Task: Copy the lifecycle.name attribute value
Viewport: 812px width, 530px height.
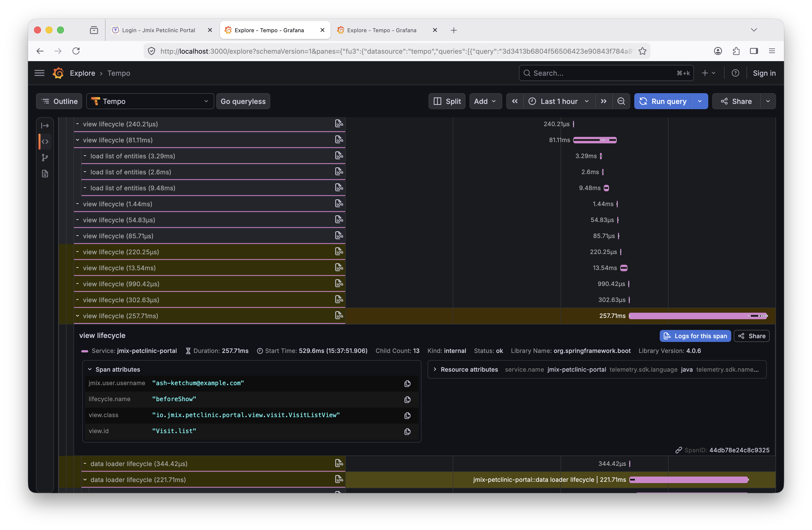Action: click(407, 399)
